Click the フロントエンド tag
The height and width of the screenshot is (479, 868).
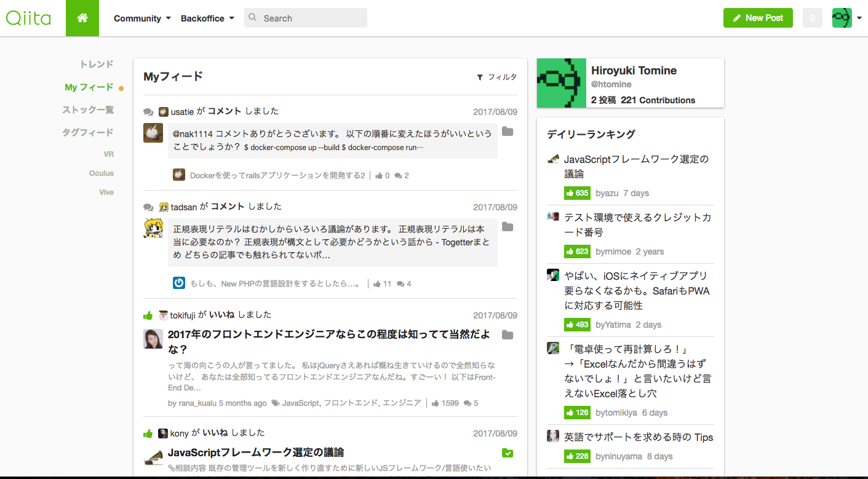351,403
